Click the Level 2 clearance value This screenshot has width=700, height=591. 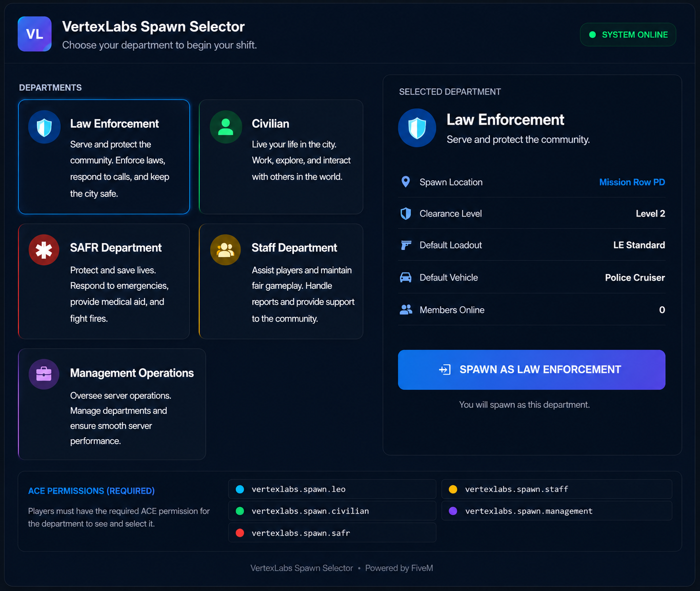tap(650, 213)
